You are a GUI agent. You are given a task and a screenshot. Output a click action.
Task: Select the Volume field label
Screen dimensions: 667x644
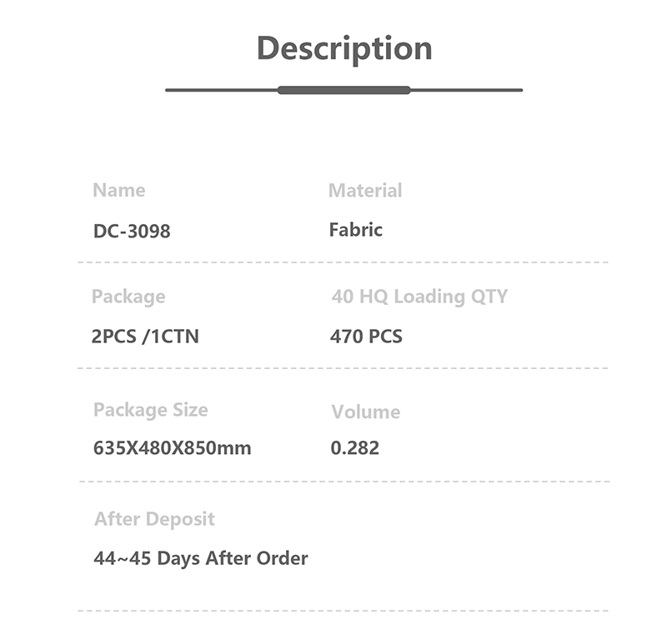365,412
